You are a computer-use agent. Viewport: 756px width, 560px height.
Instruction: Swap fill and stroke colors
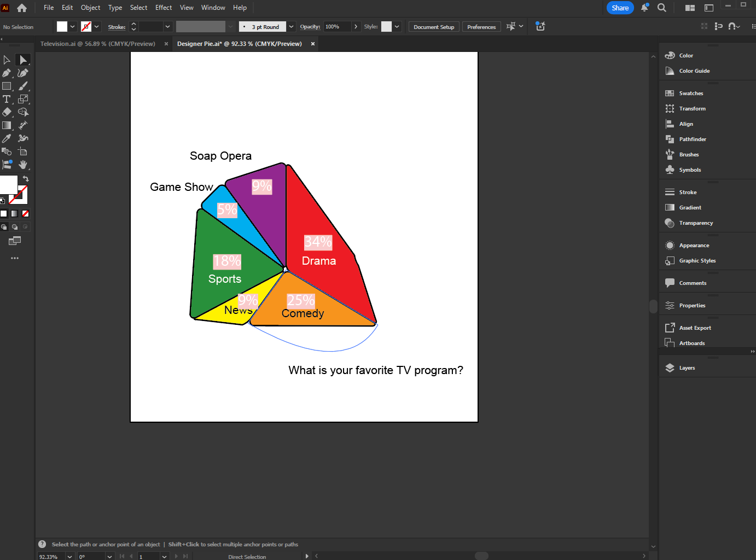click(26, 179)
